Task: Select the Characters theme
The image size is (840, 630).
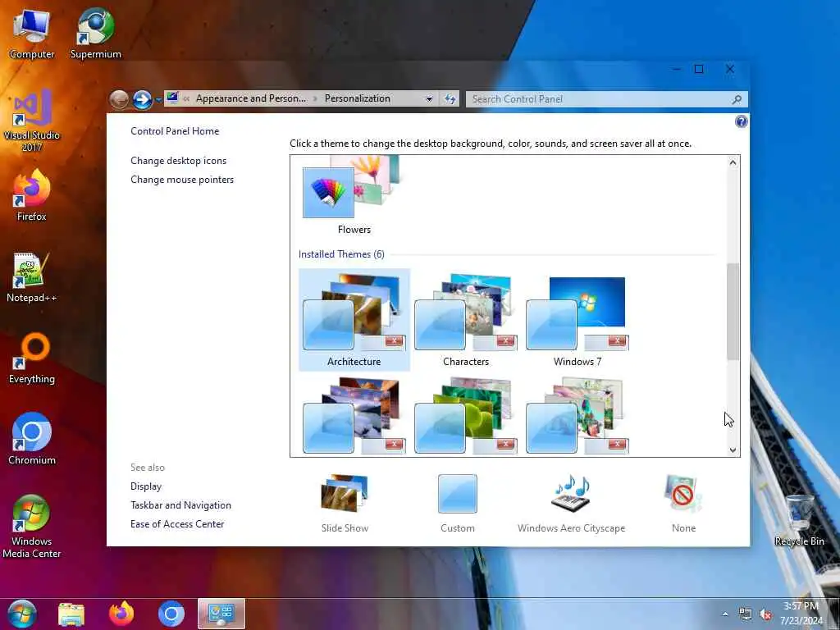Action: tap(466, 320)
